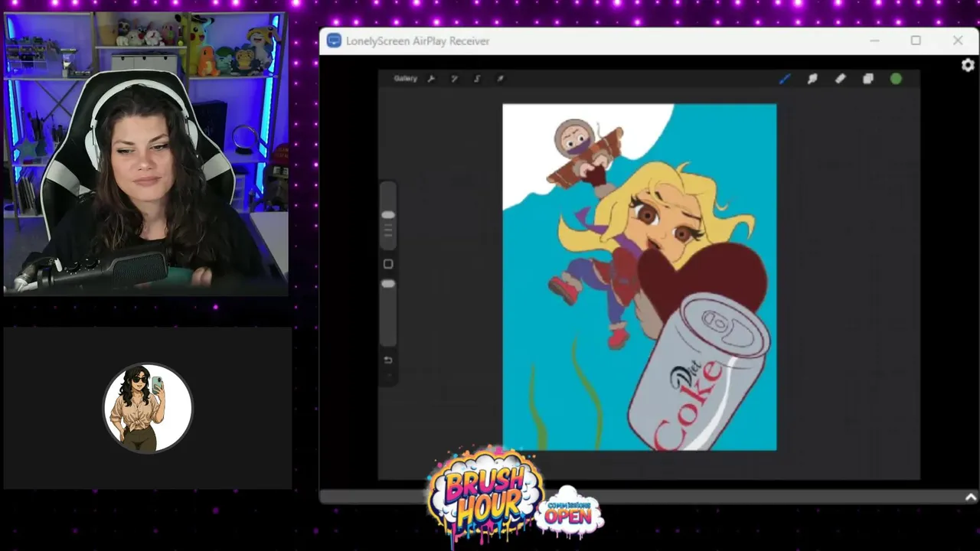This screenshot has height=551, width=980.
Task: Open the Layers panel icon
Action: [867, 78]
